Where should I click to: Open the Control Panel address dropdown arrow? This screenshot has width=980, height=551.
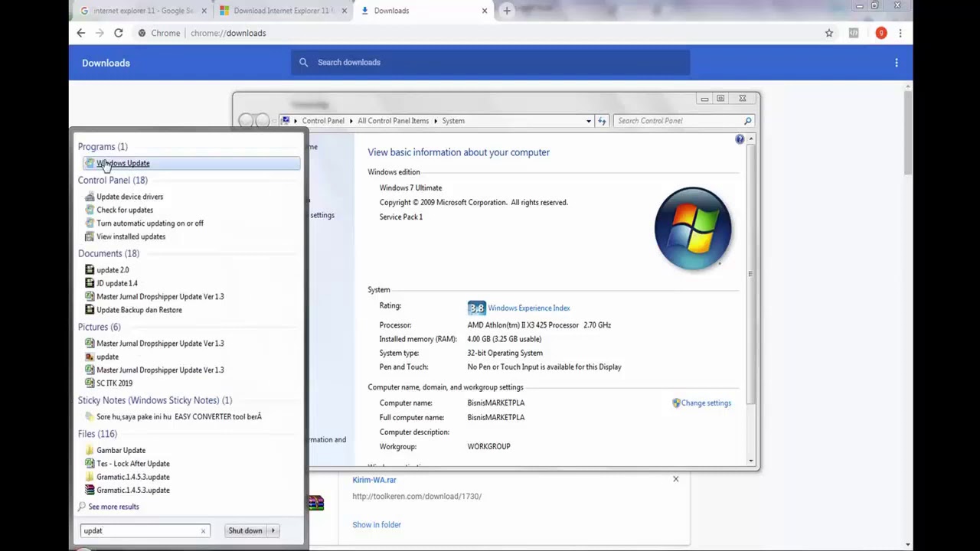tap(589, 121)
